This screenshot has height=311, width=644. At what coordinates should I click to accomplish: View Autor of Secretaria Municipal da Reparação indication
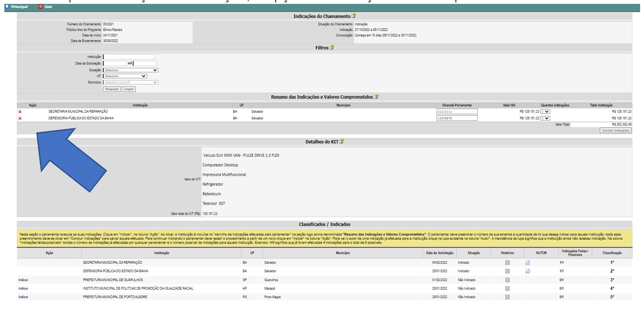528,263
